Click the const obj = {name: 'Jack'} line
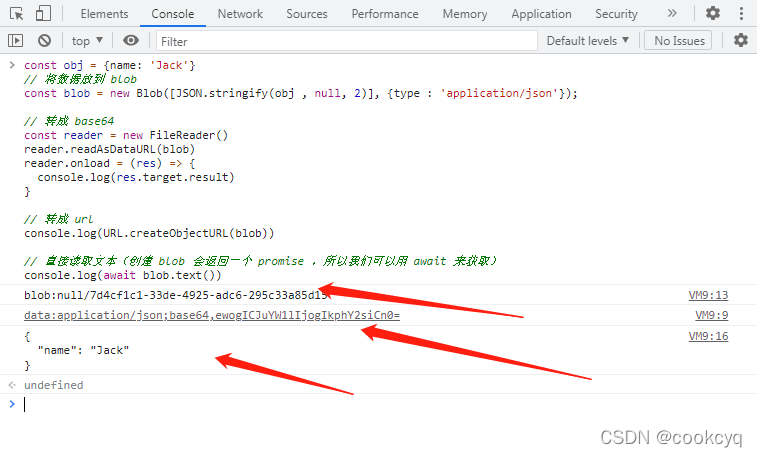 [x=110, y=65]
